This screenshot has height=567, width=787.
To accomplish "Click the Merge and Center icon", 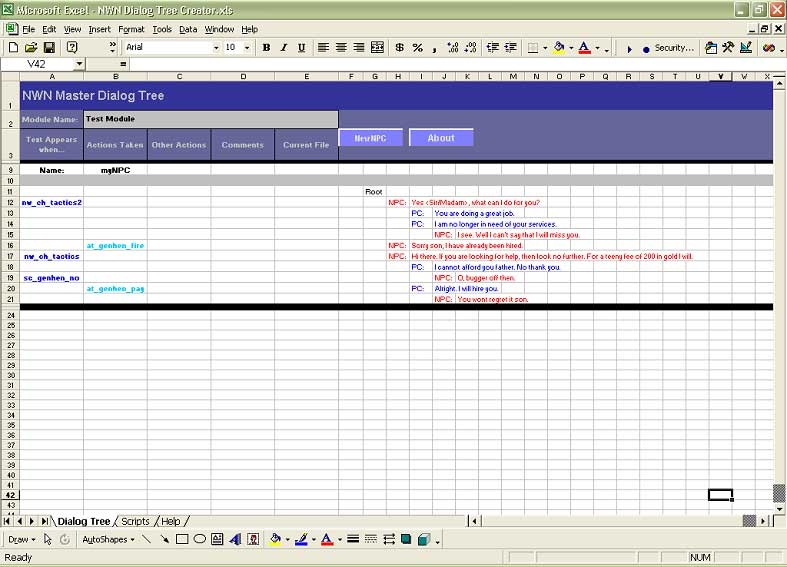I will point(377,47).
